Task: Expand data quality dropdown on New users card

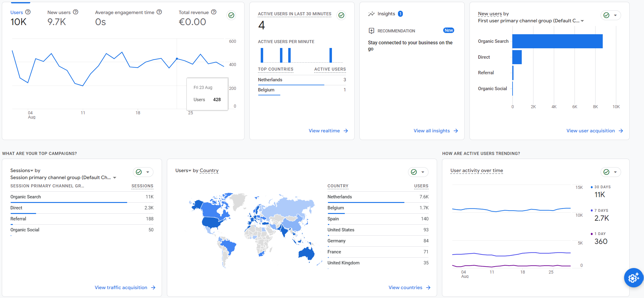Action: (x=615, y=15)
